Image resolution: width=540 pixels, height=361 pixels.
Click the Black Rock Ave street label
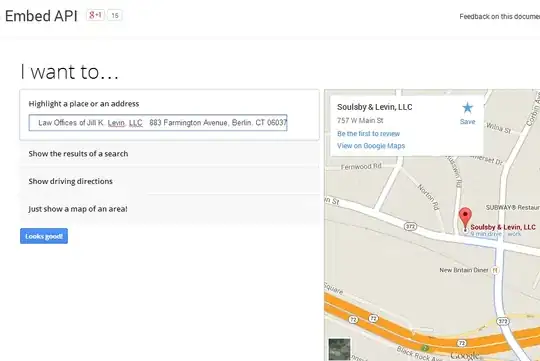[421, 353]
